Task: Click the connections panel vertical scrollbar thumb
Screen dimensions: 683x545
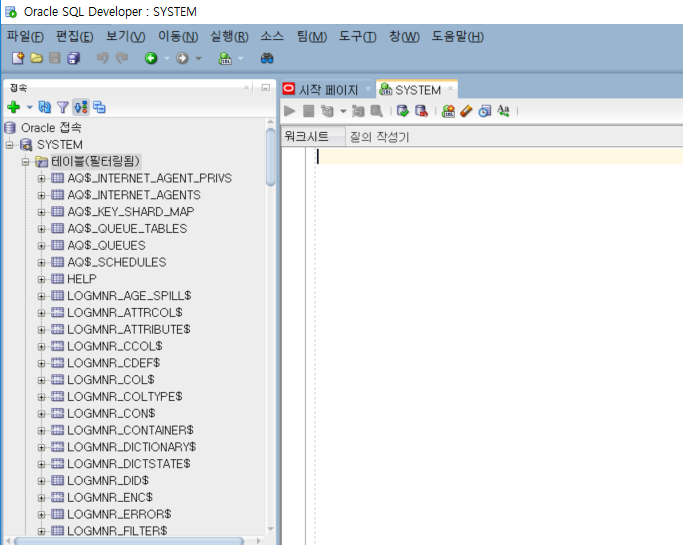Action: click(270, 157)
